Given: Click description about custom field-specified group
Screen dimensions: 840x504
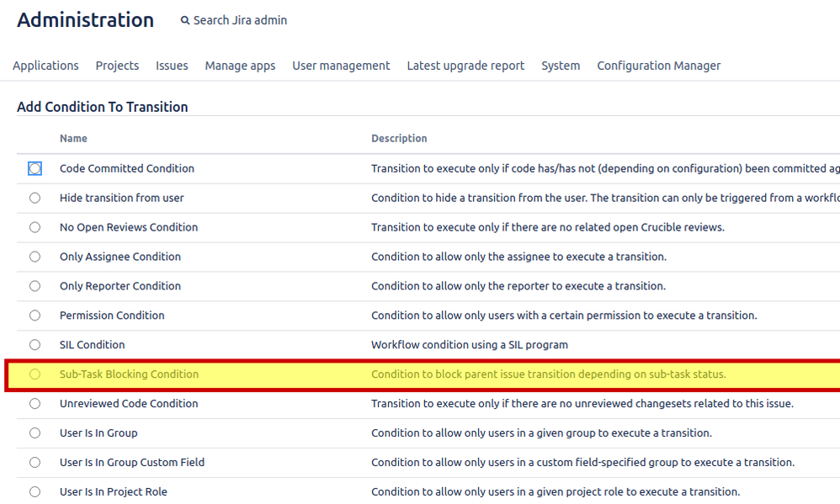Looking at the screenshot, I should point(582,462).
